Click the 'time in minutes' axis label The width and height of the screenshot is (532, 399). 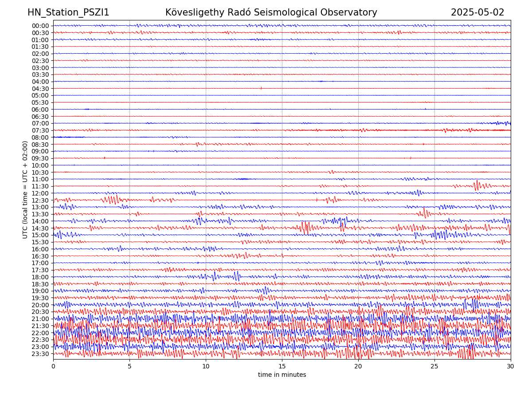point(282,375)
